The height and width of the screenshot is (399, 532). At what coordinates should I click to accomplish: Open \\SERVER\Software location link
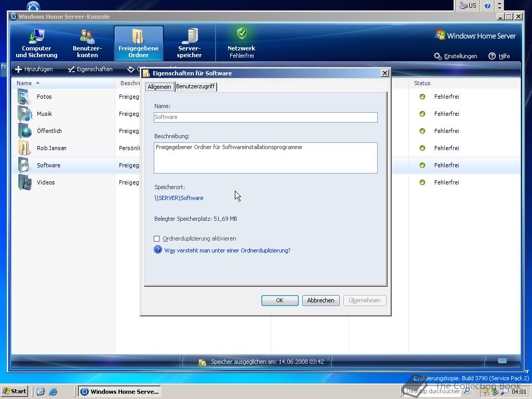click(179, 198)
